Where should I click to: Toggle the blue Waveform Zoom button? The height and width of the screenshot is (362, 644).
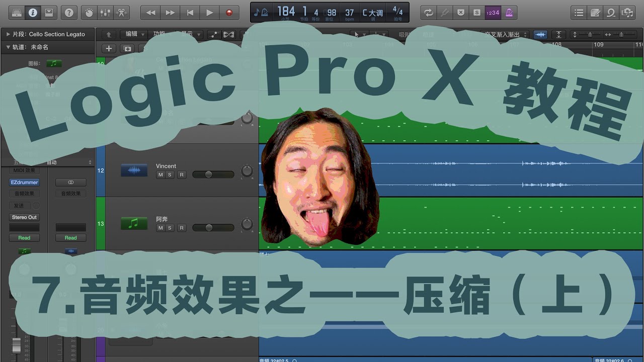pyautogui.click(x=541, y=35)
